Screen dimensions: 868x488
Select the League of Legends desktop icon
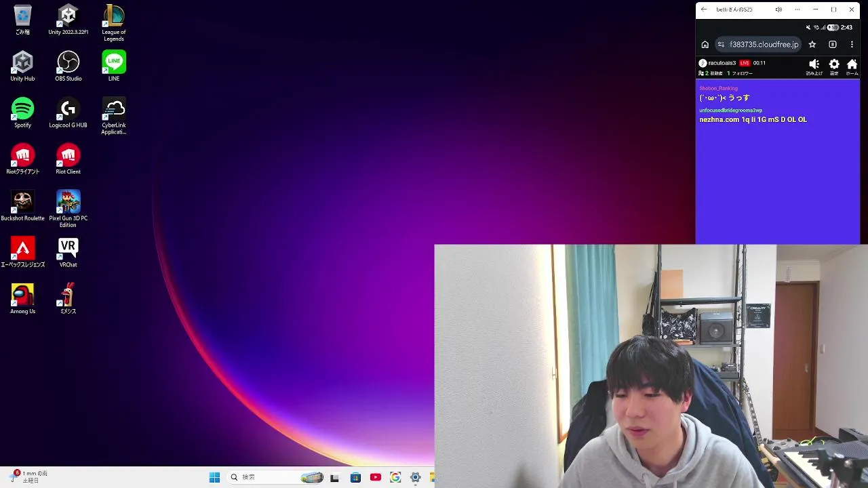tap(114, 22)
